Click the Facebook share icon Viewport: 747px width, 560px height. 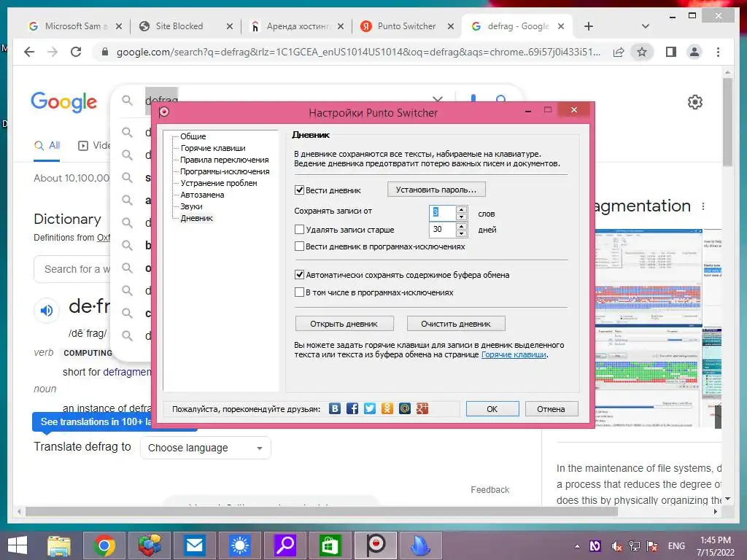352,408
